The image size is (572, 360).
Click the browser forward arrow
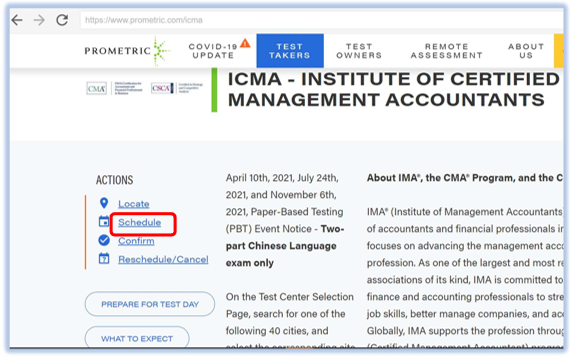point(39,20)
